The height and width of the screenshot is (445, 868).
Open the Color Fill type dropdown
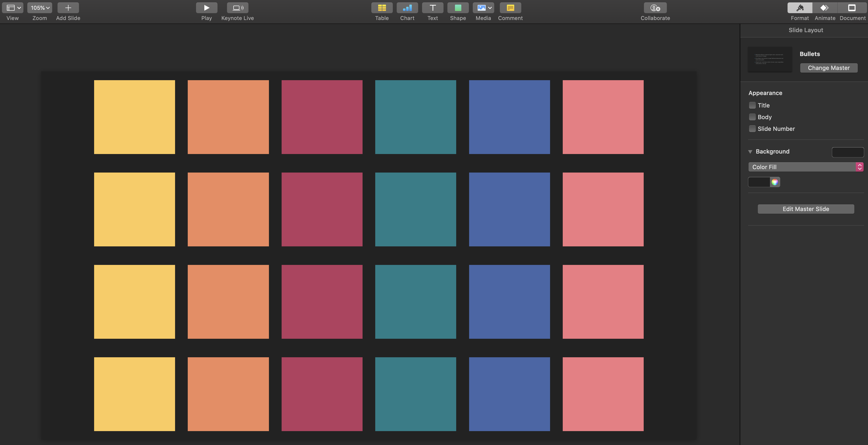click(x=806, y=167)
